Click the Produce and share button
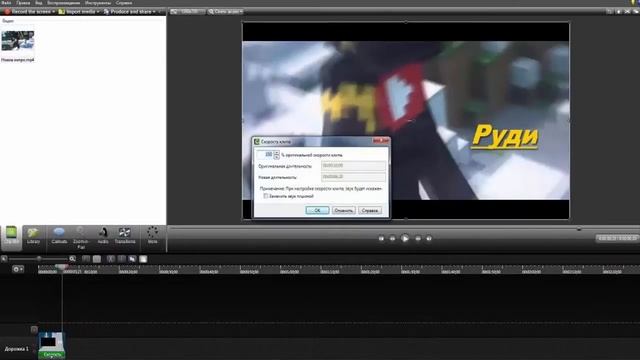Viewport: 640px width, 360px height. point(127,12)
